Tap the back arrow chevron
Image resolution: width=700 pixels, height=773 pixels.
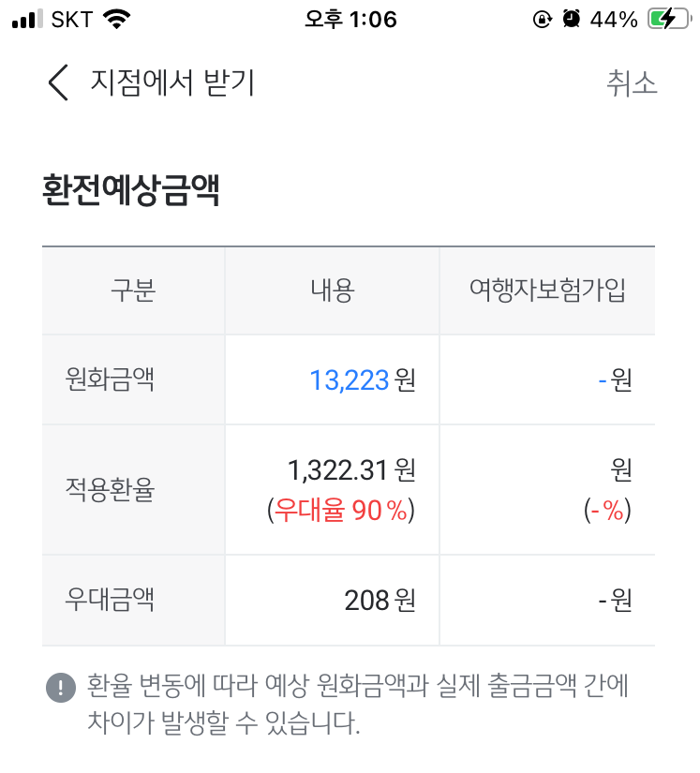pos(58,82)
